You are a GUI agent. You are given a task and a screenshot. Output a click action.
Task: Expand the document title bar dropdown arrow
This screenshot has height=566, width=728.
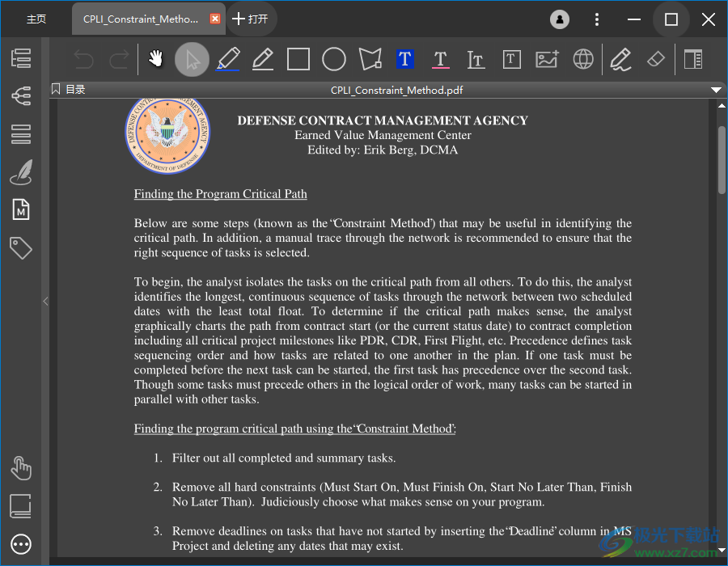click(x=716, y=90)
